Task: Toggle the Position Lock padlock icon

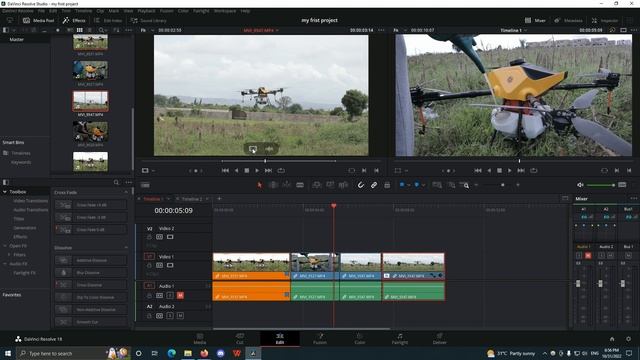Action: tap(387, 185)
